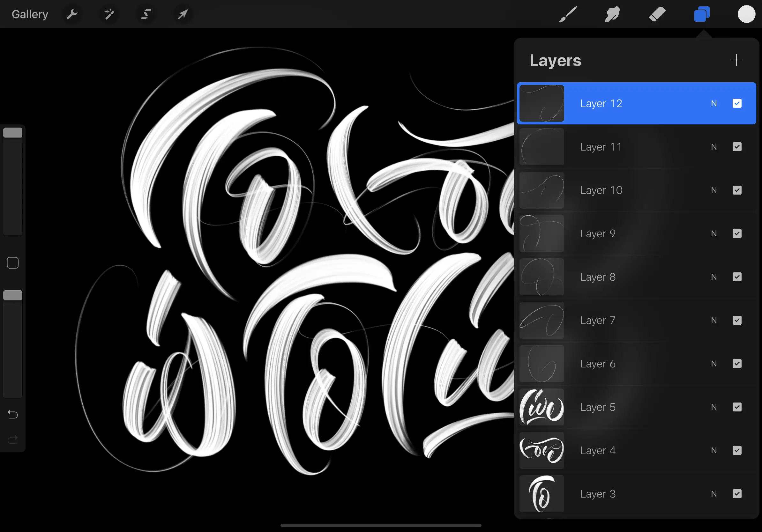The image size is (762, 532).
Task: Open Actions menu with wrench icon
Action: tap(72, 14)
